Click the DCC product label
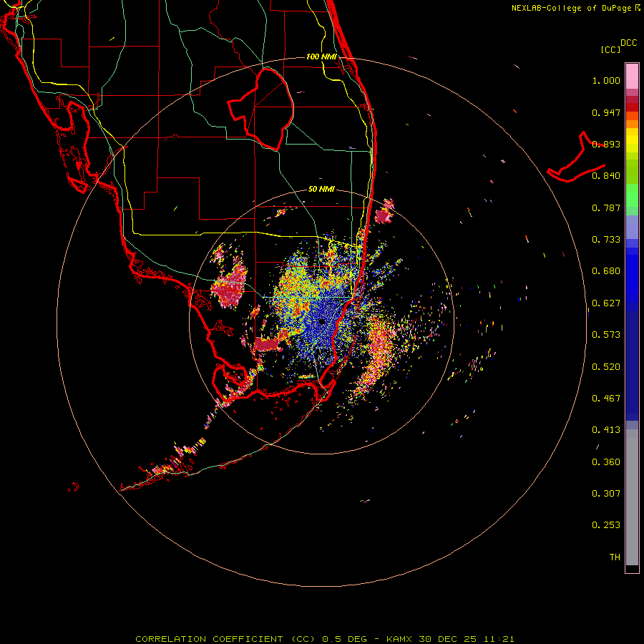Viewport: 644px width, 644px height. (x=629, y=43)
